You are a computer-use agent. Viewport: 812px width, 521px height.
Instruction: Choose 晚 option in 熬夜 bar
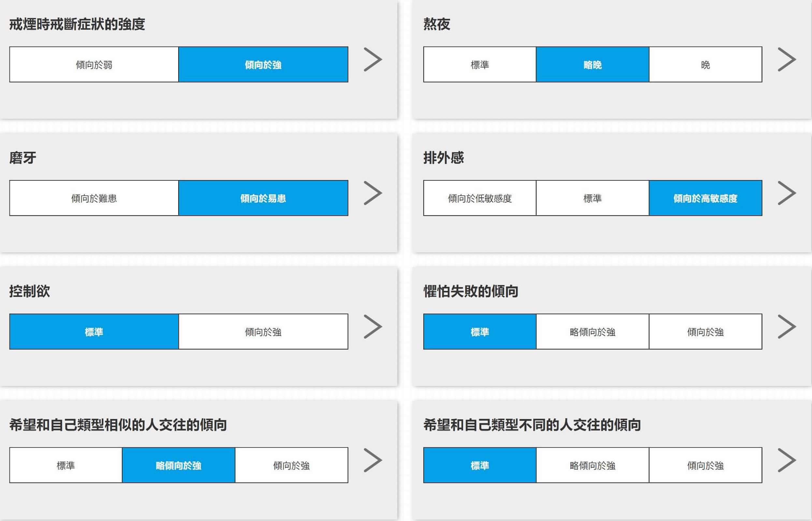706,64
